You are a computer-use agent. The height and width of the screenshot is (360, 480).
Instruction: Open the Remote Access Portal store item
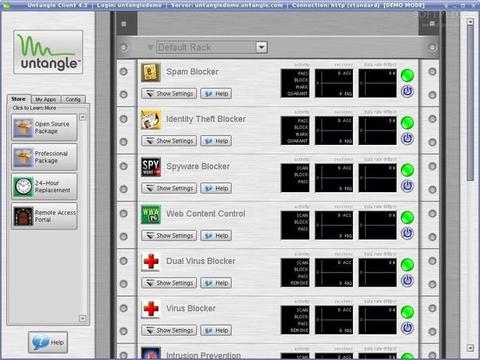[44, 216]
